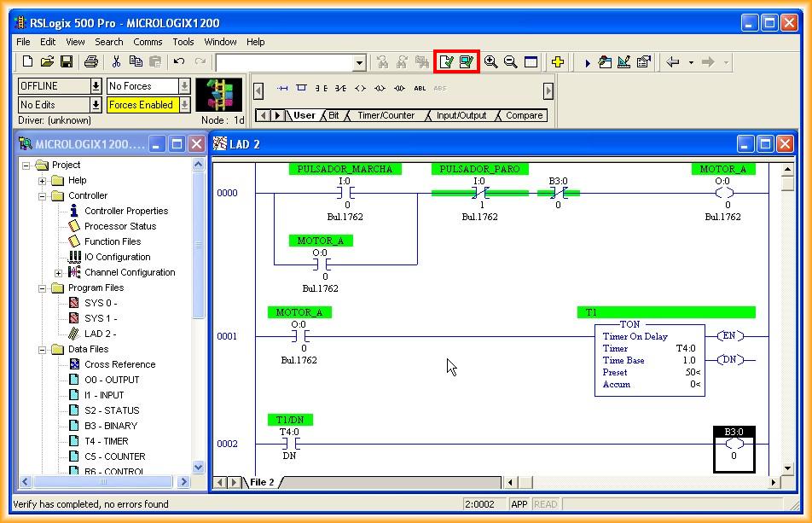
Task: Open the OFFLINE mode dropdown
Action: [96, 86]
